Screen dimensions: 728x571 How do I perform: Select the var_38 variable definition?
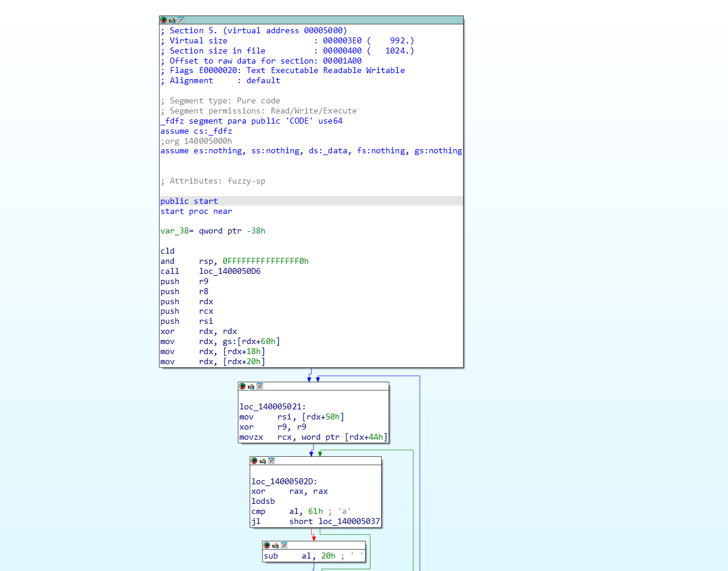213,231
